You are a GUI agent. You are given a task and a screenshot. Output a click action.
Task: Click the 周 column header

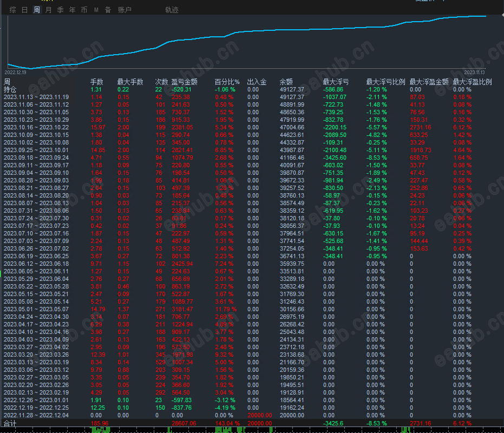coord(7,82)
